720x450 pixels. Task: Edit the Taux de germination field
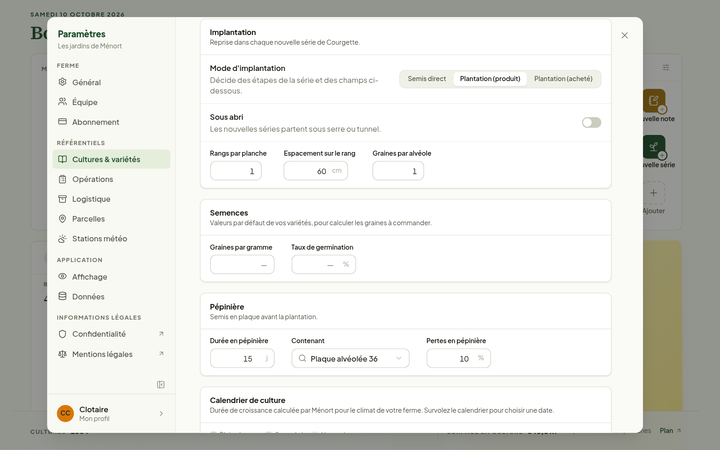click(323, 264)
